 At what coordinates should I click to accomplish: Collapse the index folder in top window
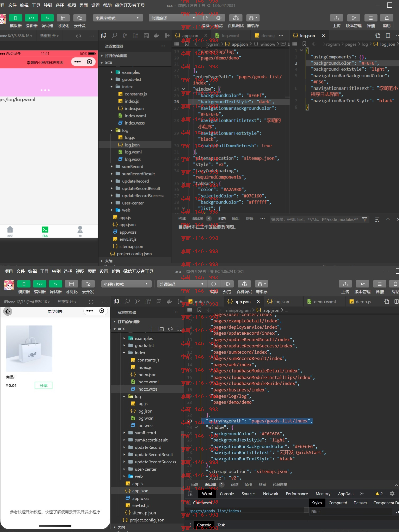click(x=112, y=87)
